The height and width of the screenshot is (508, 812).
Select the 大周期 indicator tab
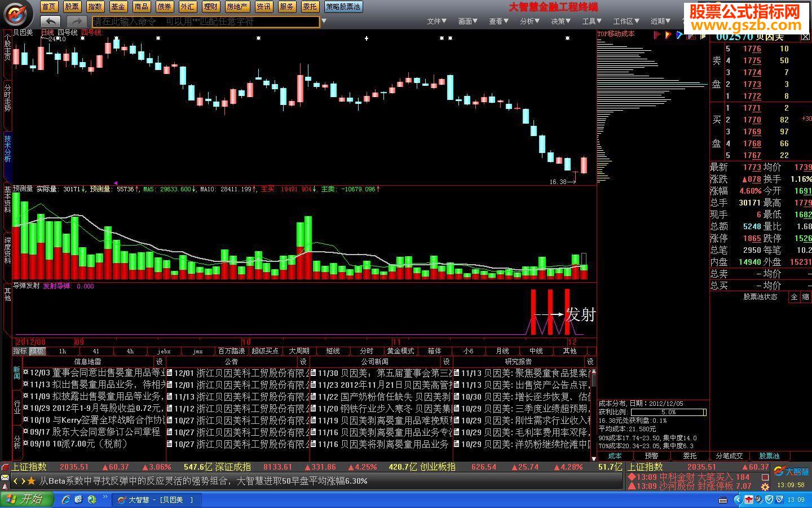[x=299, y=351]
